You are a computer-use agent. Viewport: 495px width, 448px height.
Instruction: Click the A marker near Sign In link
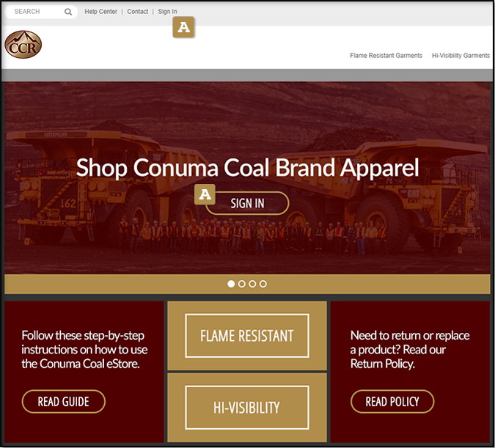[x=183, y=27]
